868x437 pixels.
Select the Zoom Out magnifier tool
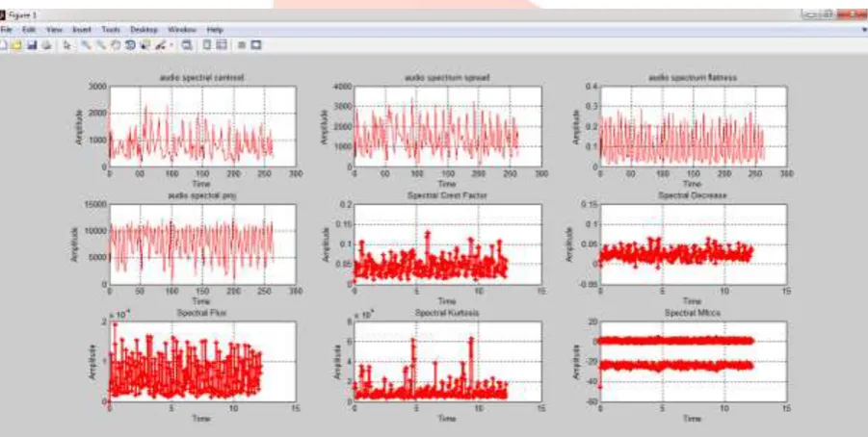click(101, 45)
